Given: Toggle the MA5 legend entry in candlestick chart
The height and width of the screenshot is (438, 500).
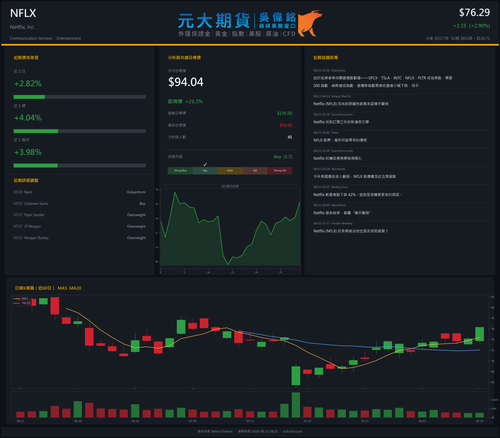Looking at the screenshot, I should click(x=22, y=299).
